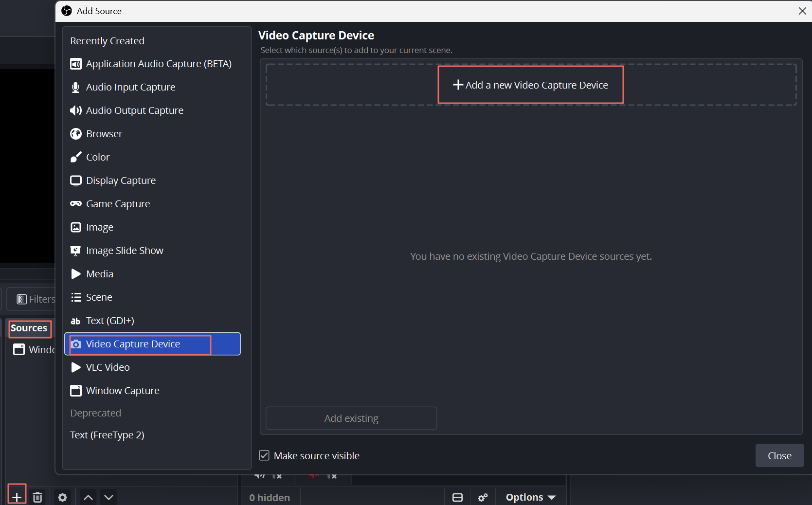Select Image Slide Show icon

point(75,251)
